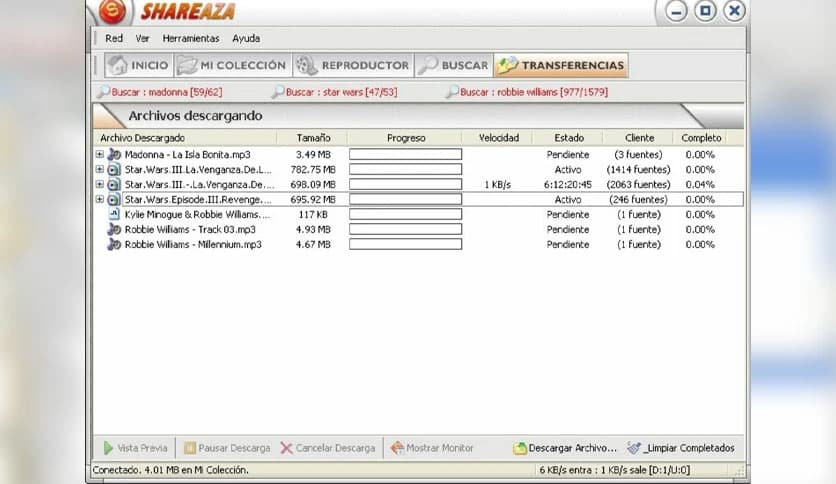Screen dimensions: 836x484
Task: Click the Mostrar Monitor button
Action: 432,448
